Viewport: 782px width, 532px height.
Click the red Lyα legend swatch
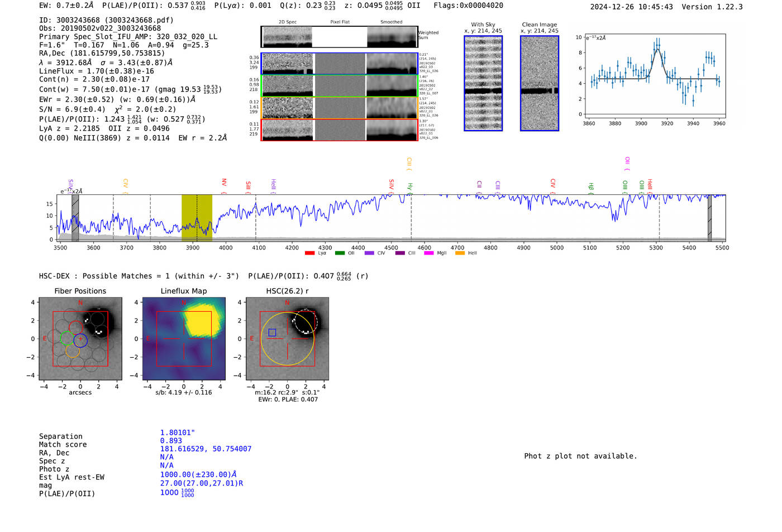pyautogui.click(x=309, y=253)
